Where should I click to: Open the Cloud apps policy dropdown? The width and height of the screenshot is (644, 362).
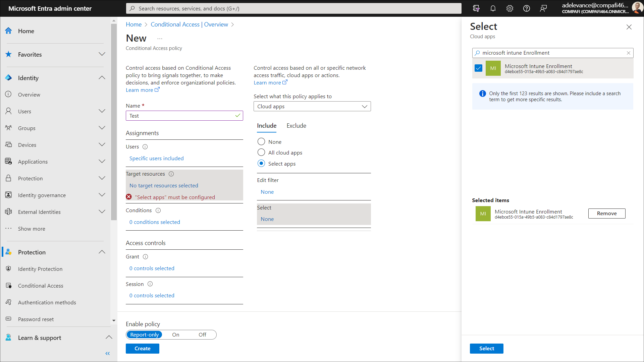tap(312, 107)
